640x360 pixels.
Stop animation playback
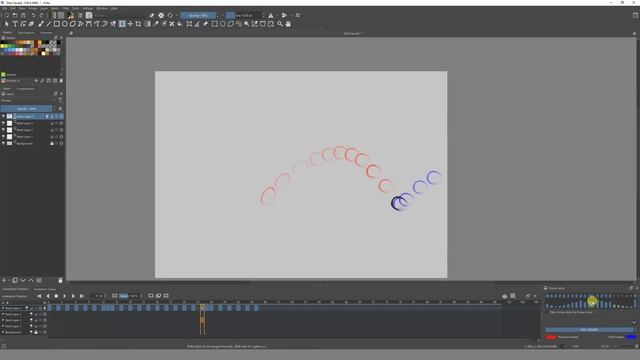coord(56,296)
